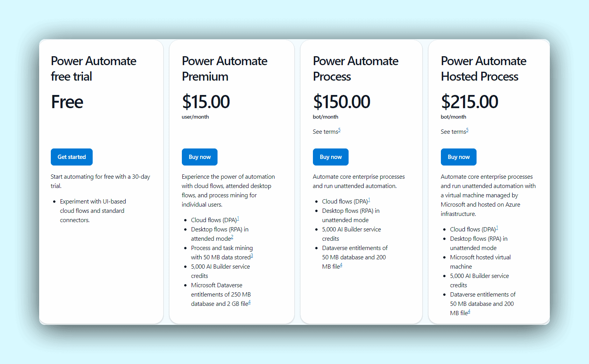Select the Power Automate Premium heading
Image resolution: width=589 pixels, height=364 pixels.
(225, 69)
